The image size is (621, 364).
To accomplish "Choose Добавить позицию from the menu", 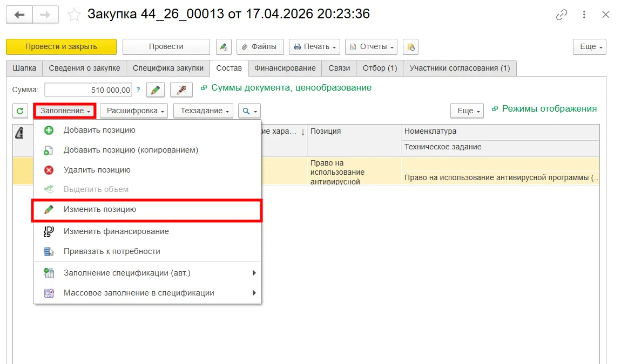I will 146,130.
